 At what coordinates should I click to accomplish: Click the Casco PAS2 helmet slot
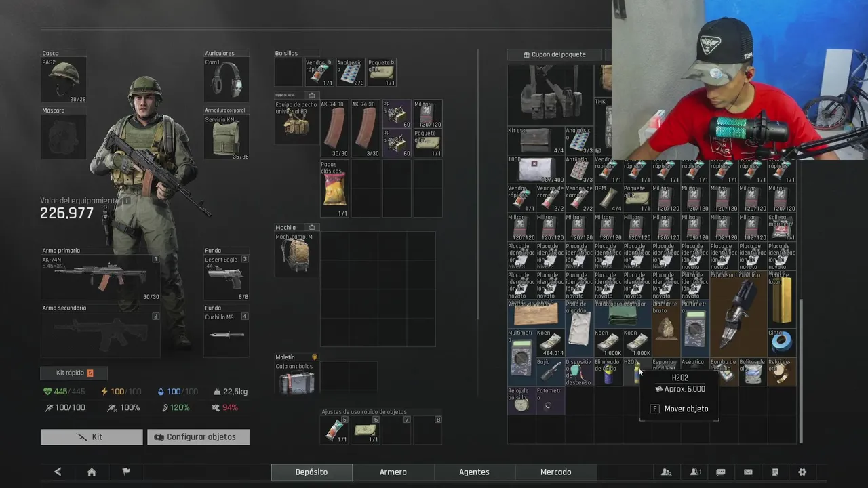point(64,79)
